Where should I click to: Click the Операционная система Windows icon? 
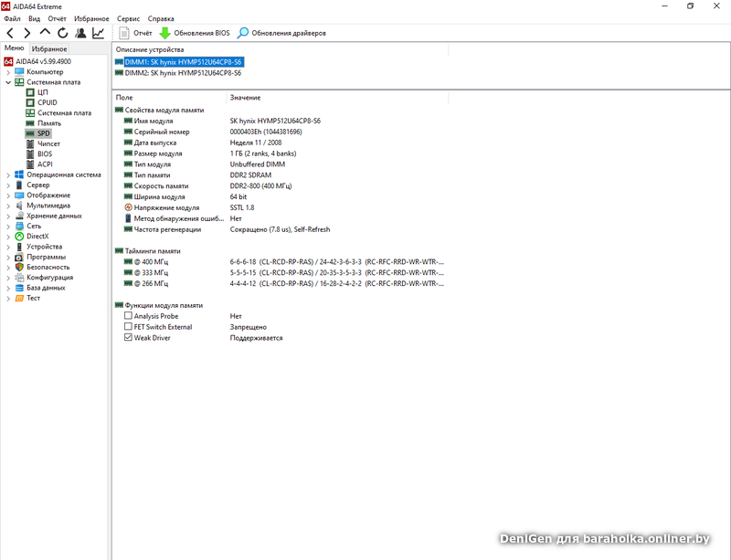click(x=19, y=174)
